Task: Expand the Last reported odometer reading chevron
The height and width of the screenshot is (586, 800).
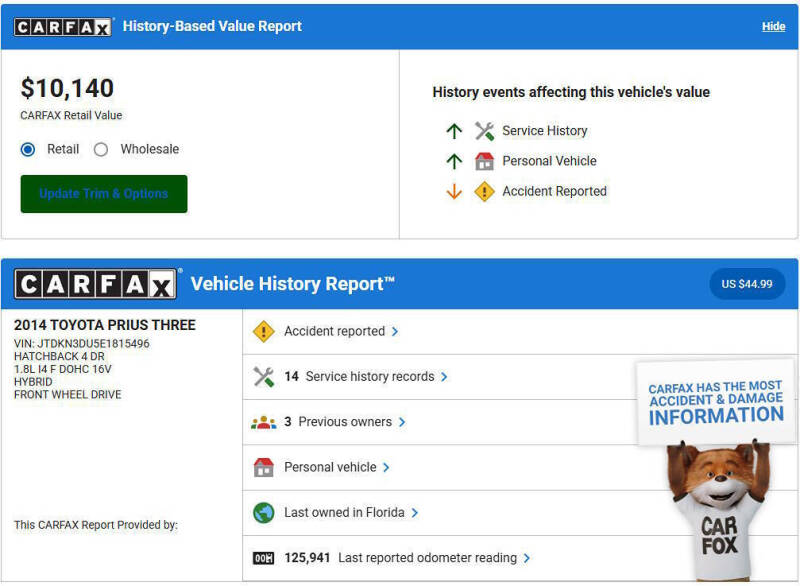Action: click(527, 558)
